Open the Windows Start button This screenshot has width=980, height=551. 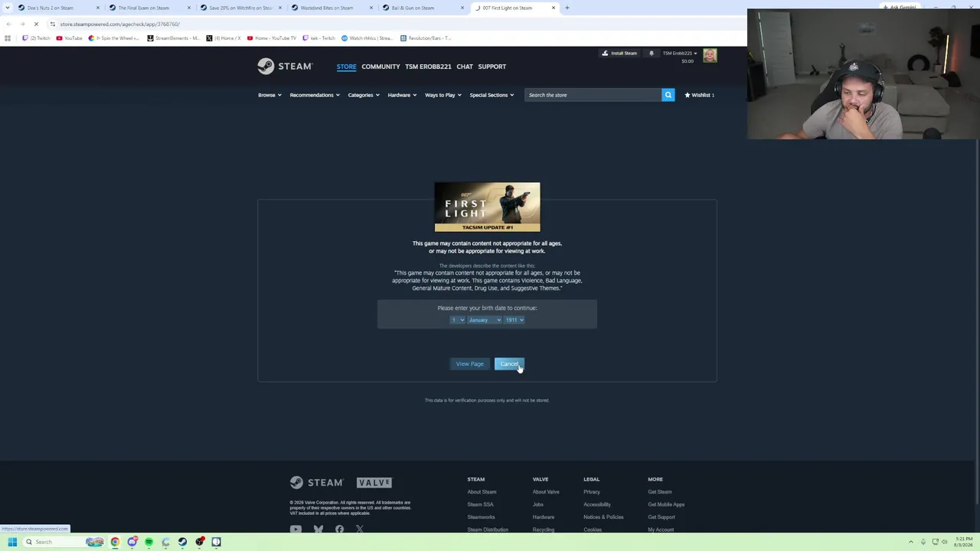click(12, 542)
